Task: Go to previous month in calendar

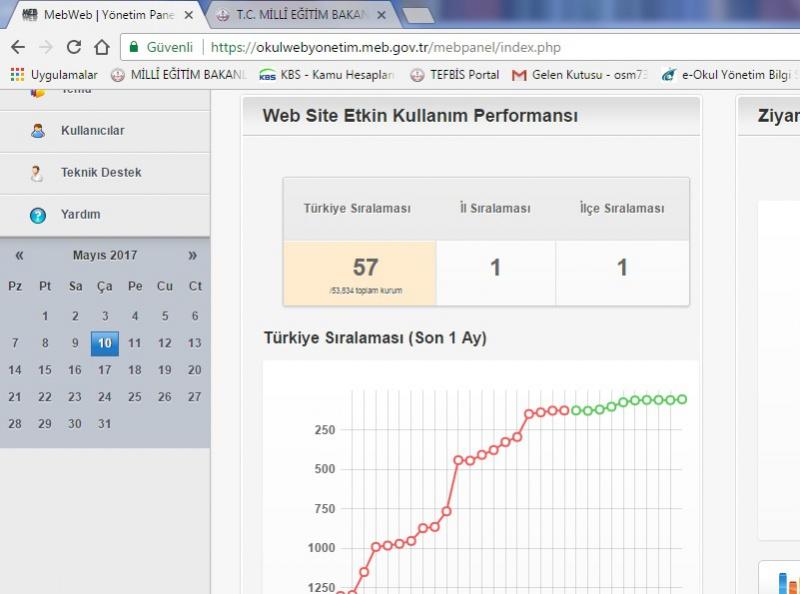Action: pyautogui.click(x=19, y=256)
